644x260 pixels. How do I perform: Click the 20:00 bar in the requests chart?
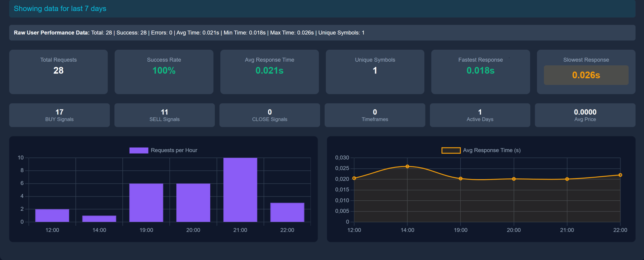click(x=193, y=203)
